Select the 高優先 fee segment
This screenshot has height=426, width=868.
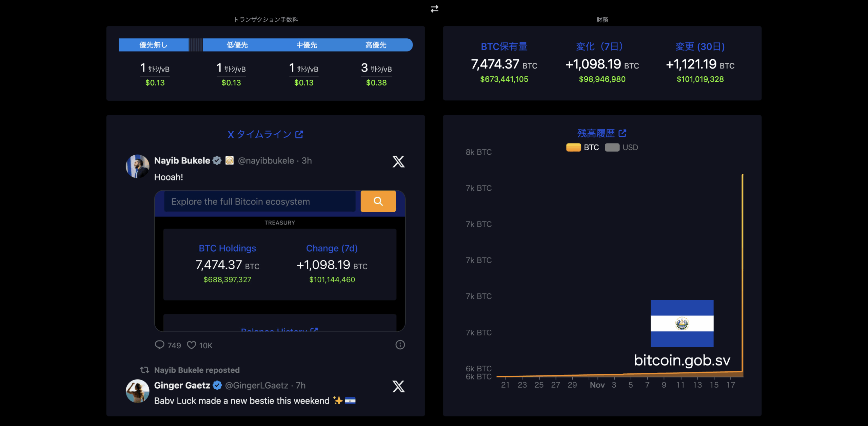(x=376, y=45)
